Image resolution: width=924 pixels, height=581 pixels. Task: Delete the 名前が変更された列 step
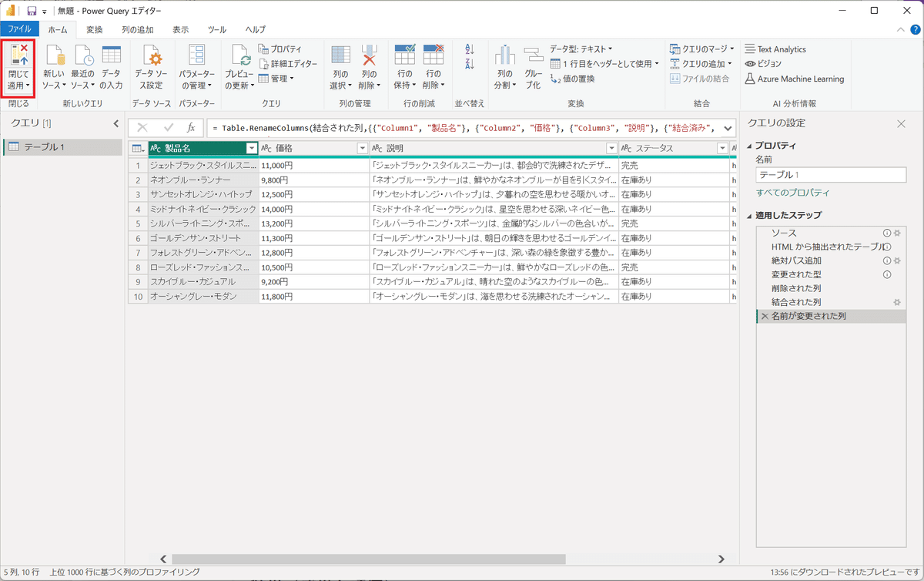[765, 316]
